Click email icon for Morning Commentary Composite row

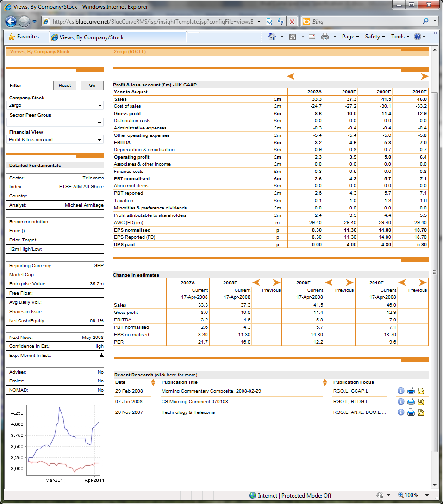pyautogui.click(x=421, y=391)
